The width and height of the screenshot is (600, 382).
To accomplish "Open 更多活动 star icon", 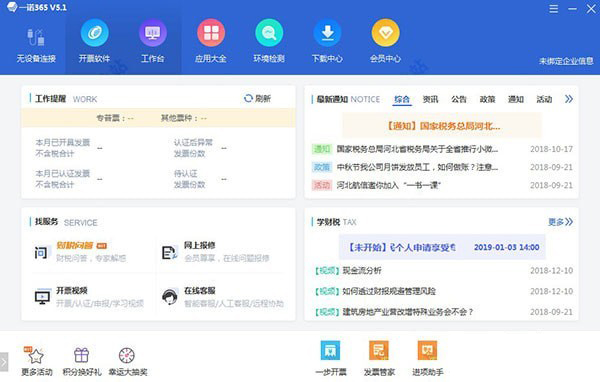I will click(x=36, y=356).
